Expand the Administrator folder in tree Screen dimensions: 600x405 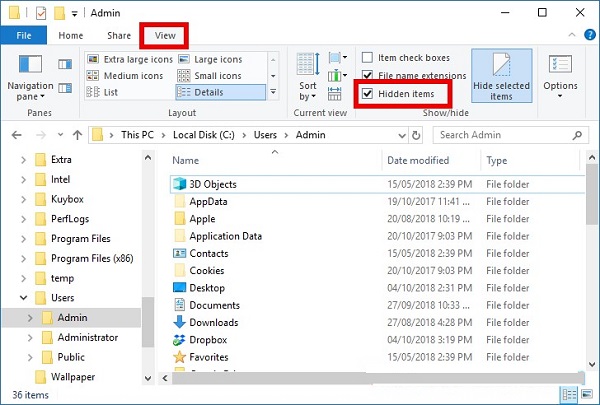click(x=30, y=337)
